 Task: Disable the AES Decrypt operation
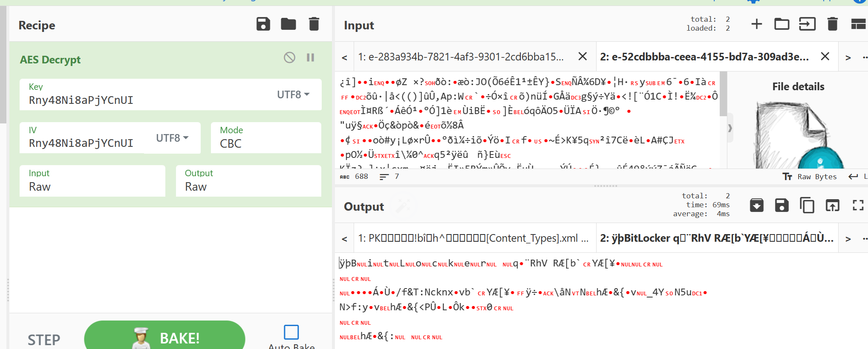coord(289,57)
